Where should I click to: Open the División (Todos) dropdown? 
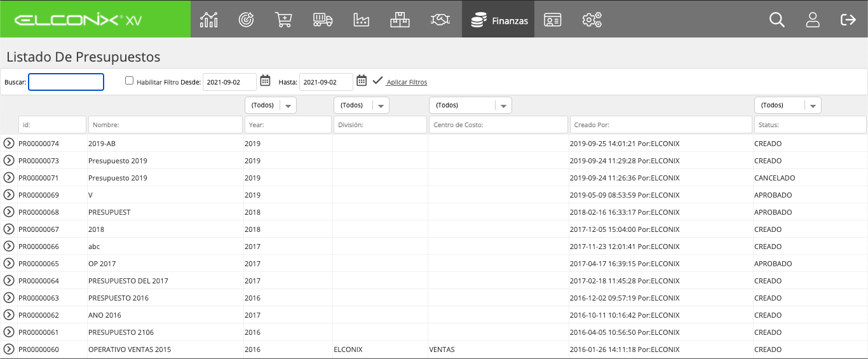click(362, 105)
